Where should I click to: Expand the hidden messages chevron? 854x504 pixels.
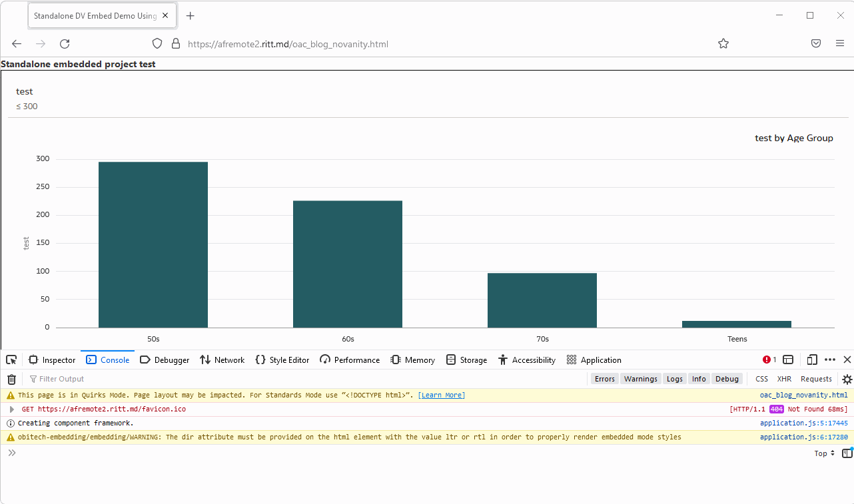(11, 452)
